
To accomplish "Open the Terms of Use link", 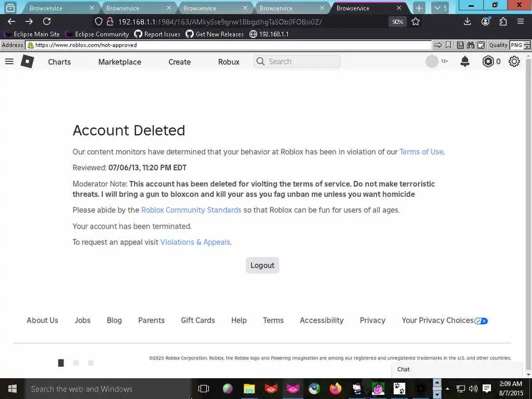I will pos(421,152).
